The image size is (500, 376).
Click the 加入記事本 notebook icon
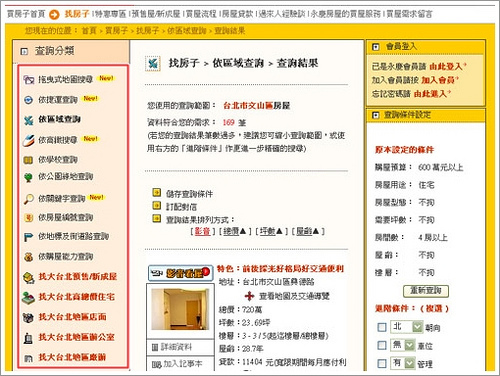(x=156, y=364)
